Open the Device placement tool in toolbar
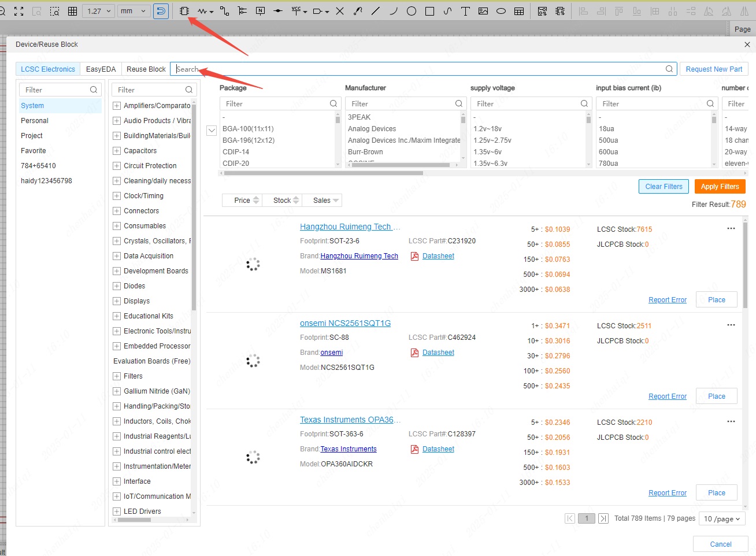This screenshot has width=756, height=556. point(184,11)
